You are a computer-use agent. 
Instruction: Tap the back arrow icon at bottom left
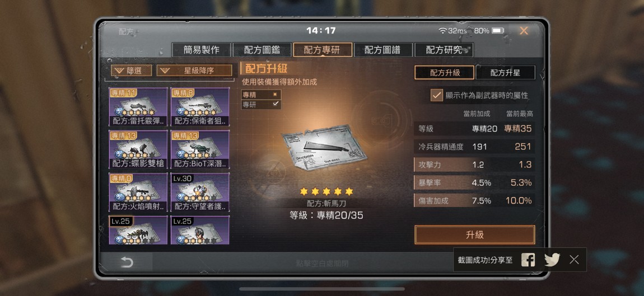click(127, 262)
